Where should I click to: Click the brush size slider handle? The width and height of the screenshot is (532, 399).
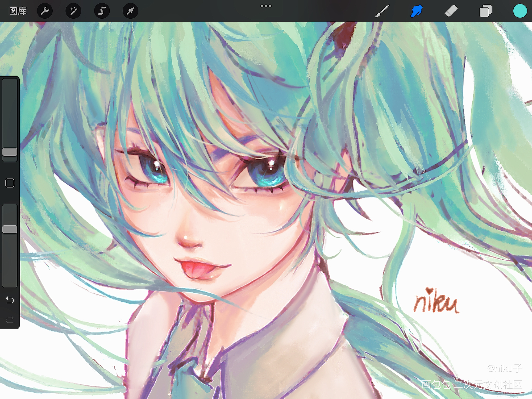[x=10, y=152]
